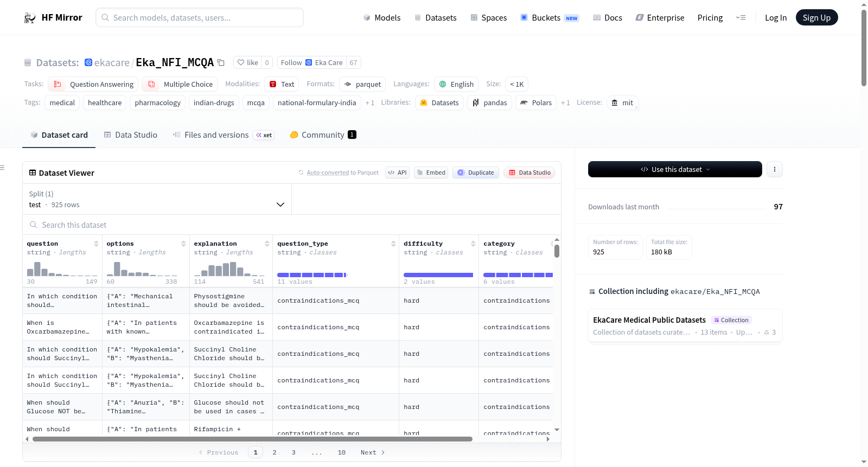The image size is (868, 467).
Task: Sort the explanation column
Action: 267,244
